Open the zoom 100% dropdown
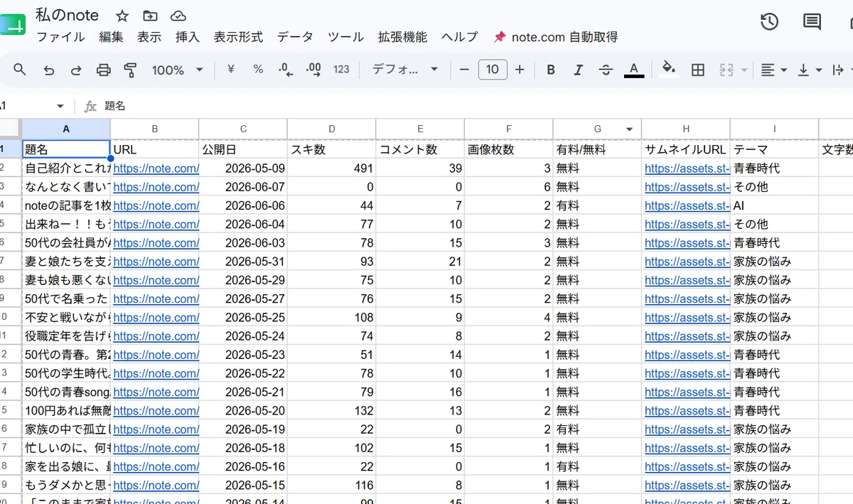 tap(177, 70)
